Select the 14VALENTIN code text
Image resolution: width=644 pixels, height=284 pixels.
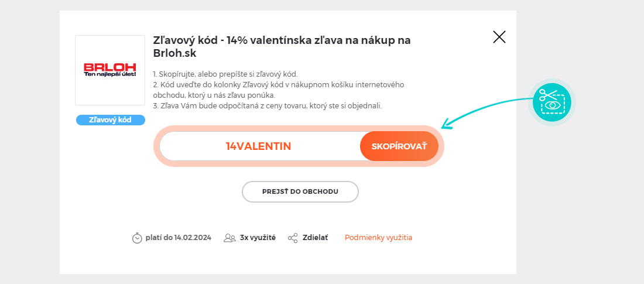tap(258, 146)
